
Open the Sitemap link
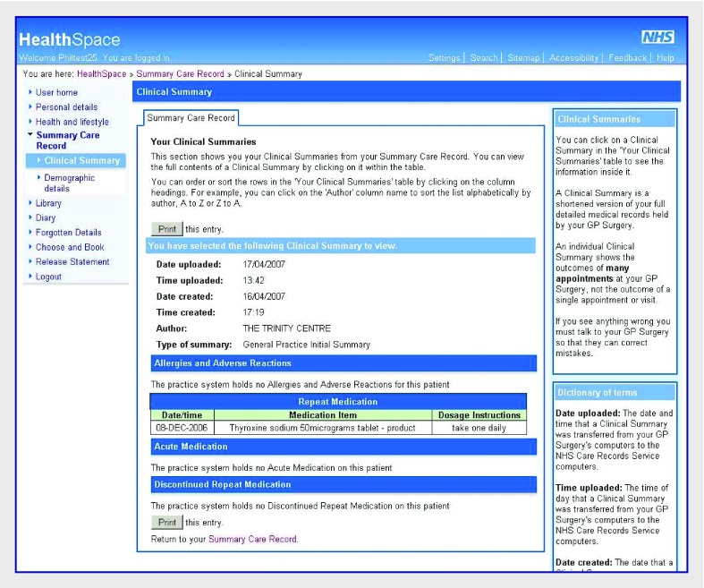523,58
